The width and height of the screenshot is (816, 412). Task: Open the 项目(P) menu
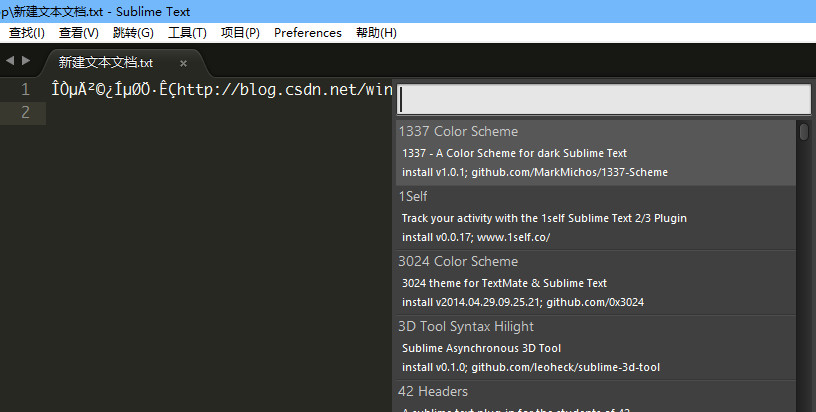point(240,33)
